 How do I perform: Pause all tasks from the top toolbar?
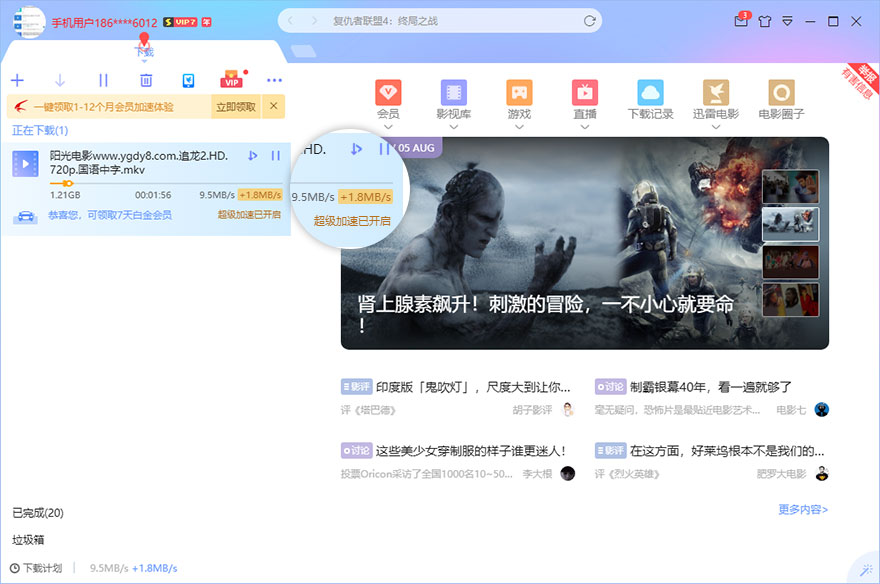(103, 80)
